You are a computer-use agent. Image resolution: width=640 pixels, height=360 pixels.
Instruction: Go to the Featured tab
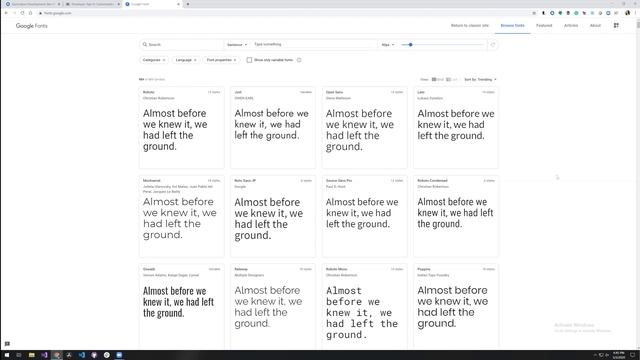(544, 25)
